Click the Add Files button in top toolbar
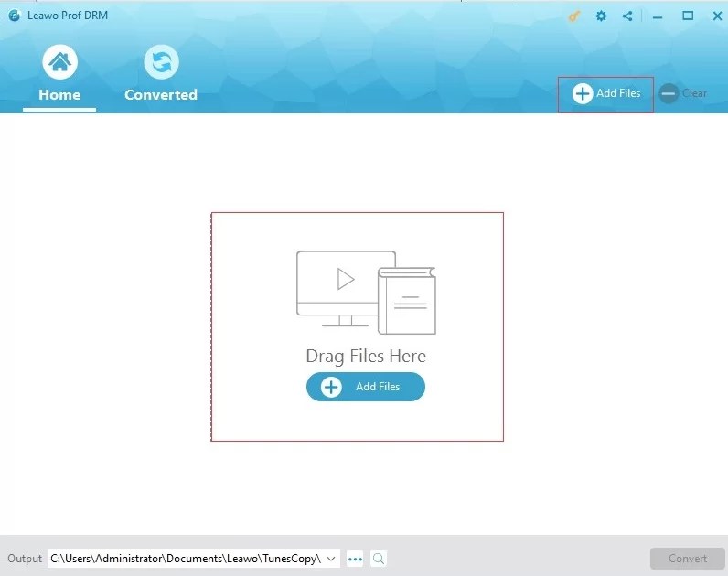This screenshot has height=576, width=728. tap(605, 94)
